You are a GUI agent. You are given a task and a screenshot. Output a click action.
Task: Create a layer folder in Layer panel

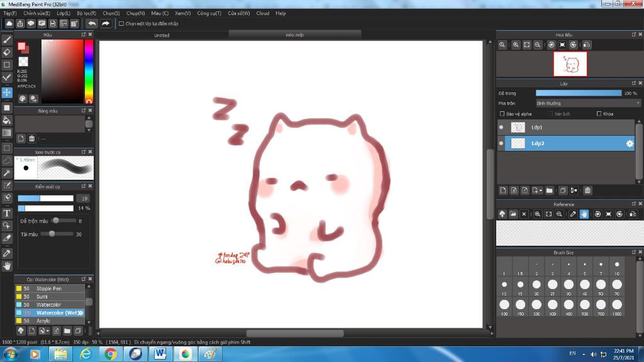[550, 190]
